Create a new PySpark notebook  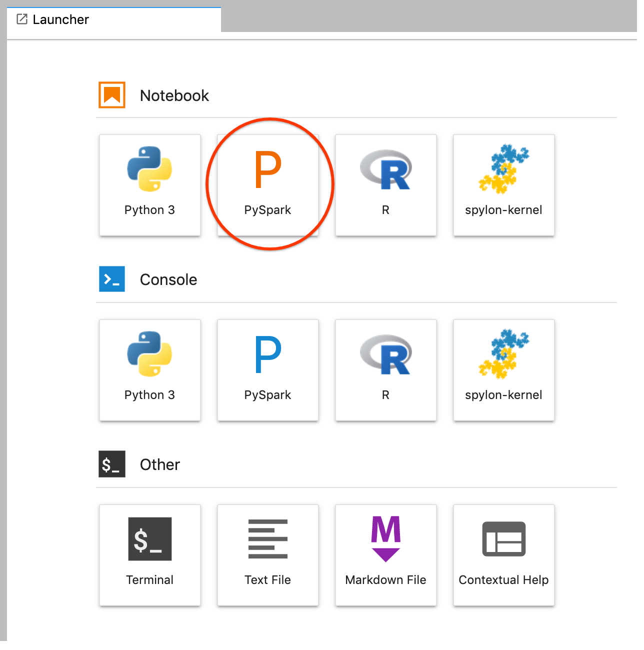pos(267,184)
